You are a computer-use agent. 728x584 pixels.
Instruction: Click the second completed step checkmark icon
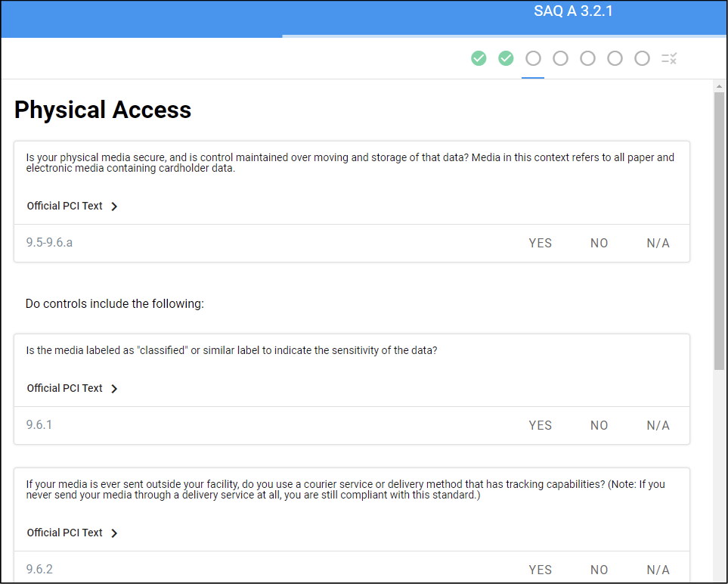click(x=506, y=58)
